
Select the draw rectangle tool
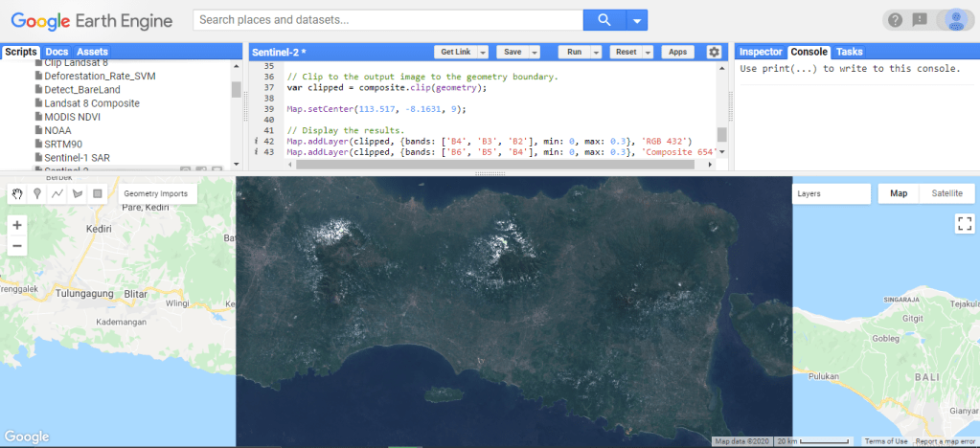pyautogui.click(x=97, y=193)
